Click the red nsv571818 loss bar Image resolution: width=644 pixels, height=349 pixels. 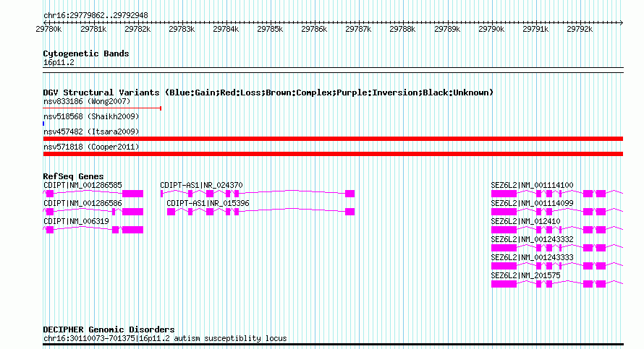(x=333, y=154)
